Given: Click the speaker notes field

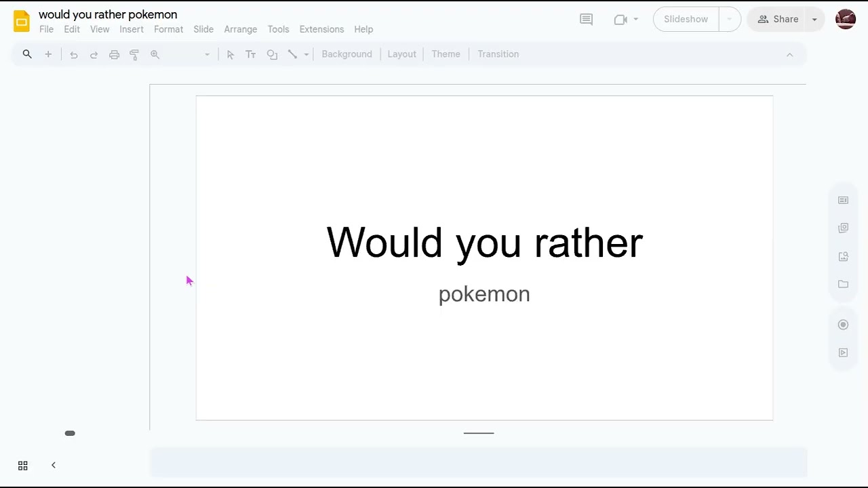Looking at the screenshot, I should click(x=478, y=462).
